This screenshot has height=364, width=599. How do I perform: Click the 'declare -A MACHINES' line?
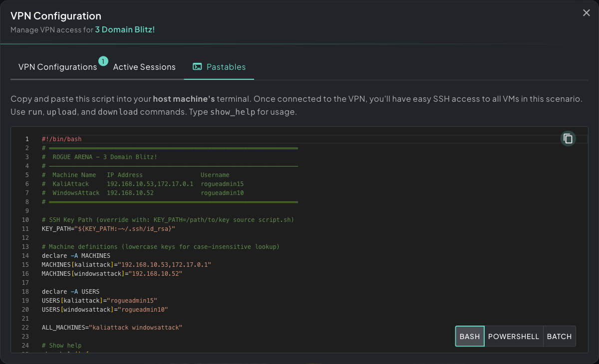(x=76, y=256)
